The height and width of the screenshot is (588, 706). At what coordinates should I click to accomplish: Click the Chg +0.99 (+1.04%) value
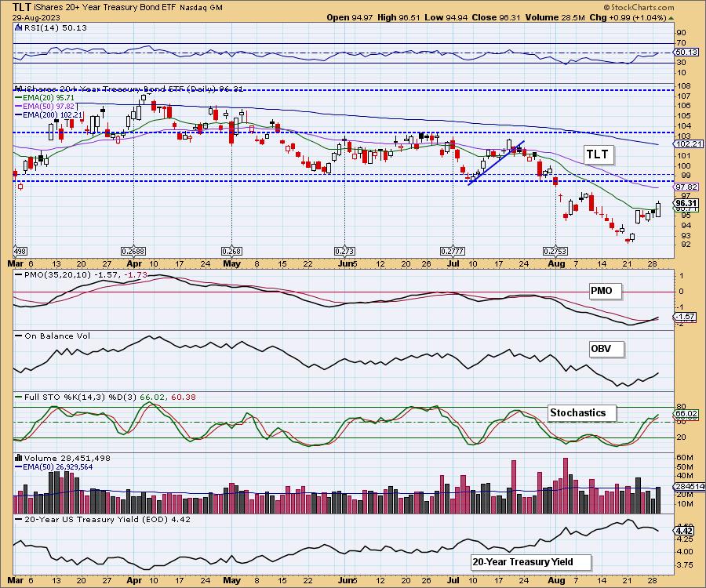(628, 17)
